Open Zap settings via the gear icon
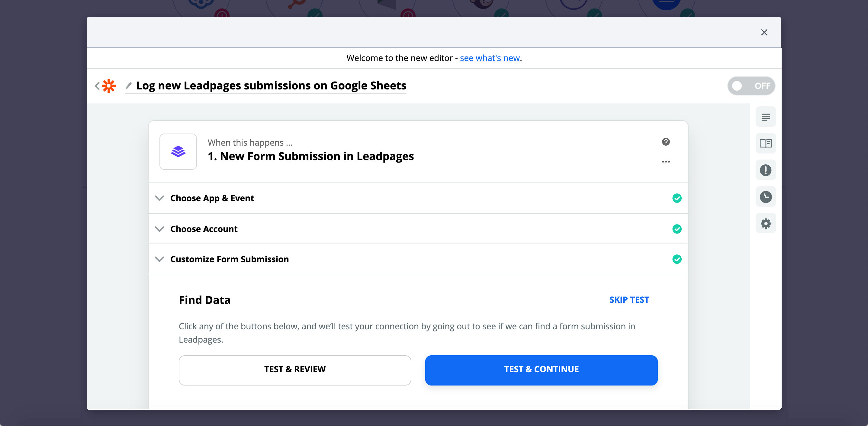Image resolution: width=868 pixels, height=426 pixels. click(766, 223)
